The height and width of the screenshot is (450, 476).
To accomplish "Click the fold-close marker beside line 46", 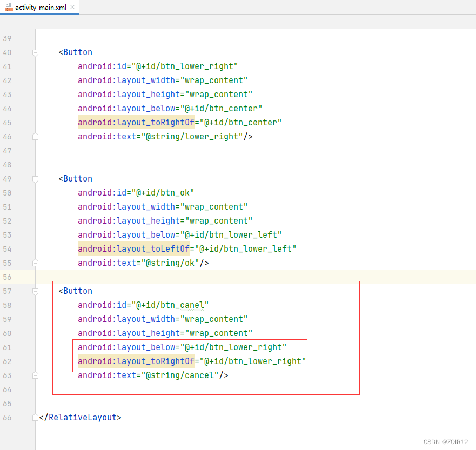I will (x=35, y=137).
